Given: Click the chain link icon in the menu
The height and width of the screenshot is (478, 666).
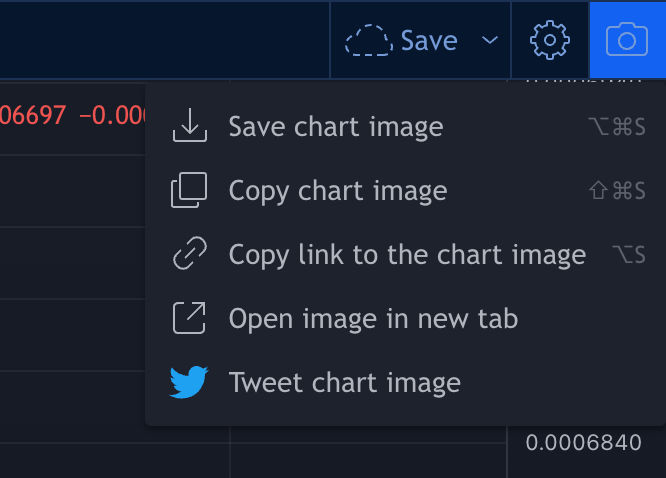Looking at the screenshot, I should tap(189, 255).
